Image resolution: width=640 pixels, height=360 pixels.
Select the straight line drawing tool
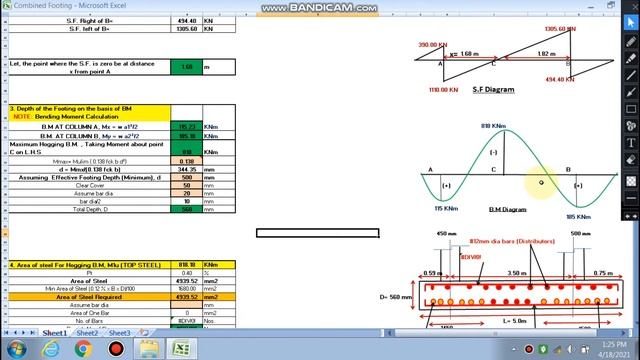point(631,75)
